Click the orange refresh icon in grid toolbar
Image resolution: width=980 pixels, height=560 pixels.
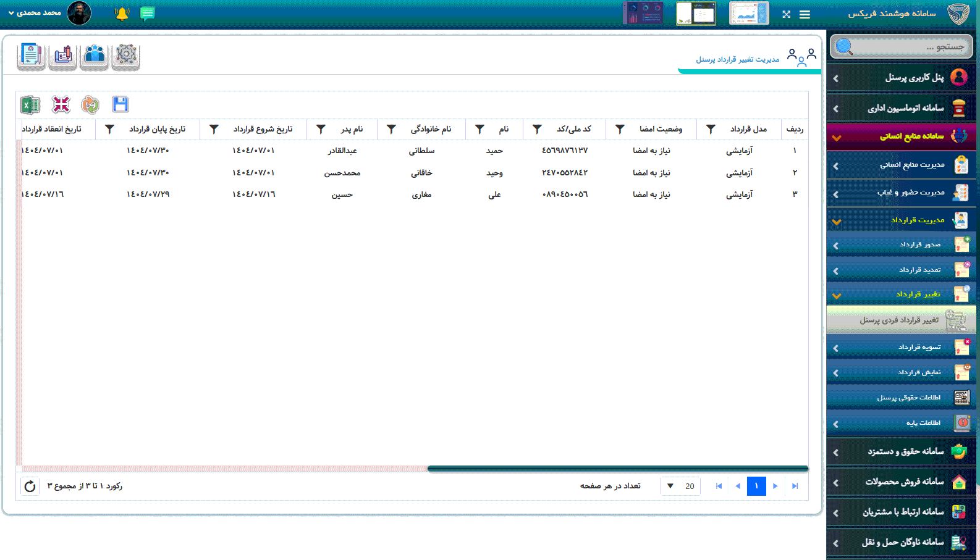pos(90,105)
